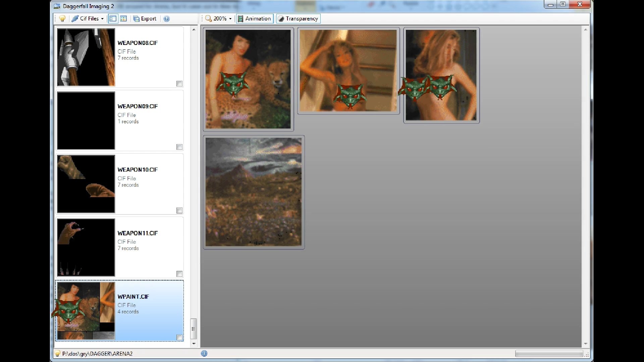Click the lightbulb icon in the toolbar
The height and width of the screenshot is (362, 644).
62,19
